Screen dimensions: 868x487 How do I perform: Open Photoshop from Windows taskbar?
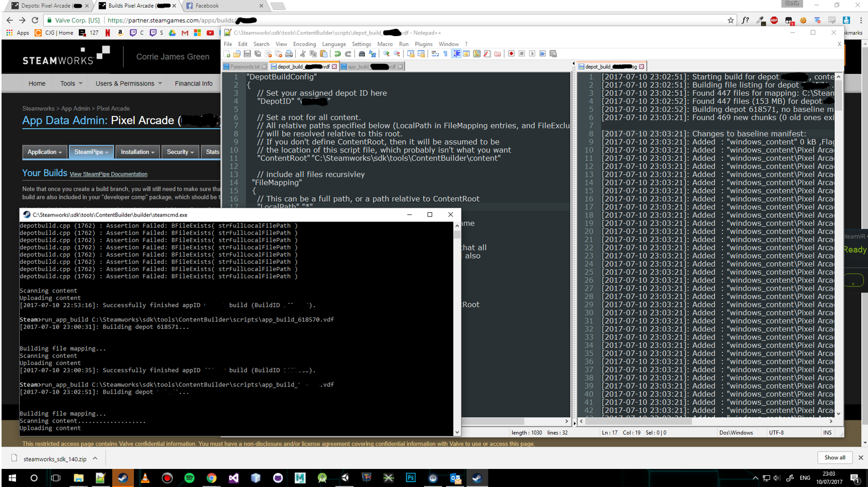pos(411,478)
